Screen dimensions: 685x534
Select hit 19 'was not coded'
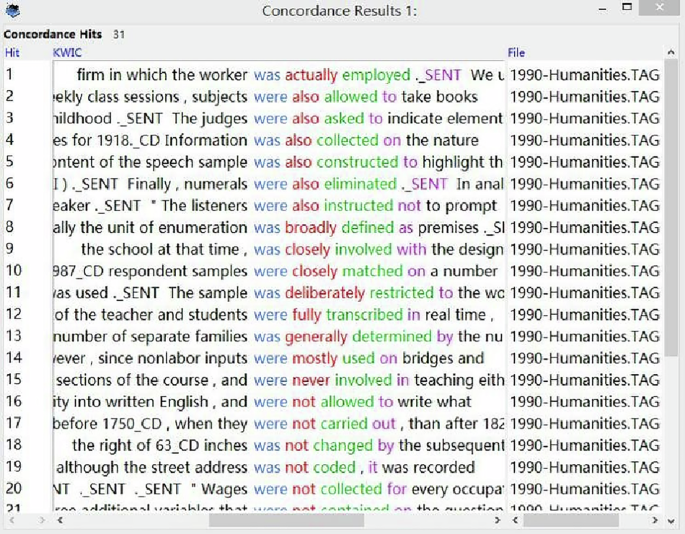pyautogui.click(x=304, y=467)
